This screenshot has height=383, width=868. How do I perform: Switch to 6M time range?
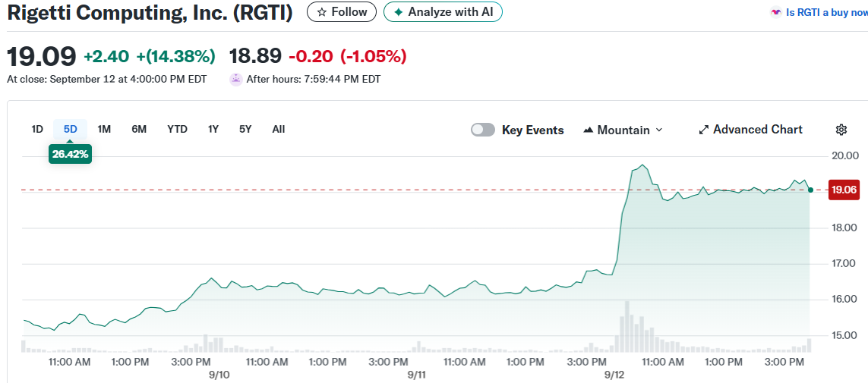point(139,129)
